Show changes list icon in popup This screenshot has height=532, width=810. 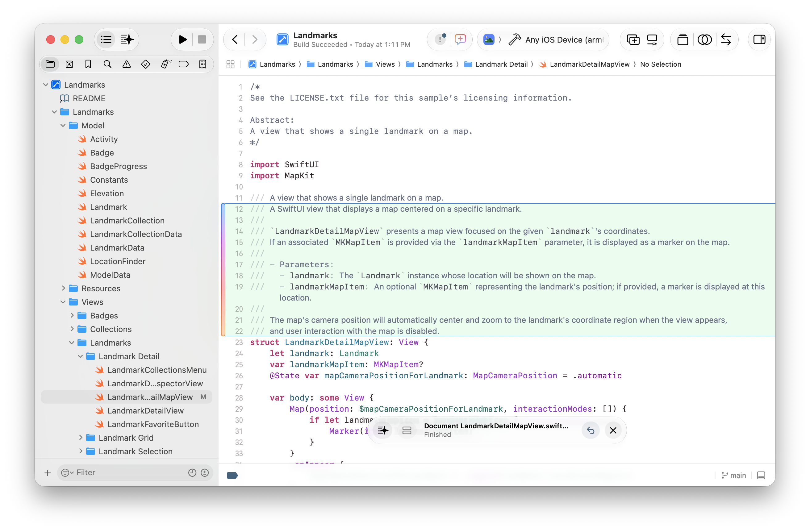pos(407,431)
